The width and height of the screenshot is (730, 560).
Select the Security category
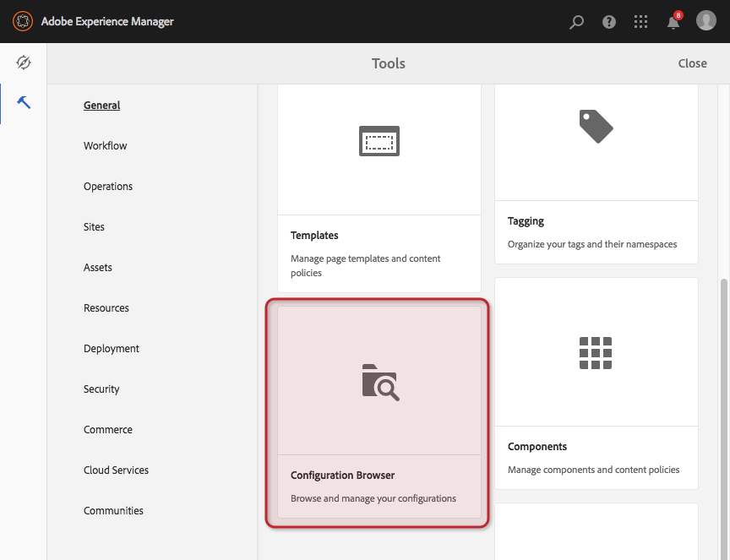(101, 389)
